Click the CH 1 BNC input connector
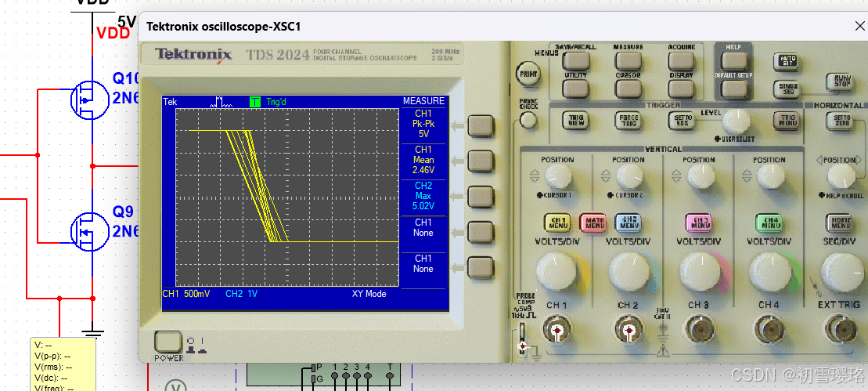The height and width of the screenshot is (391, 868). pos(557,330)
